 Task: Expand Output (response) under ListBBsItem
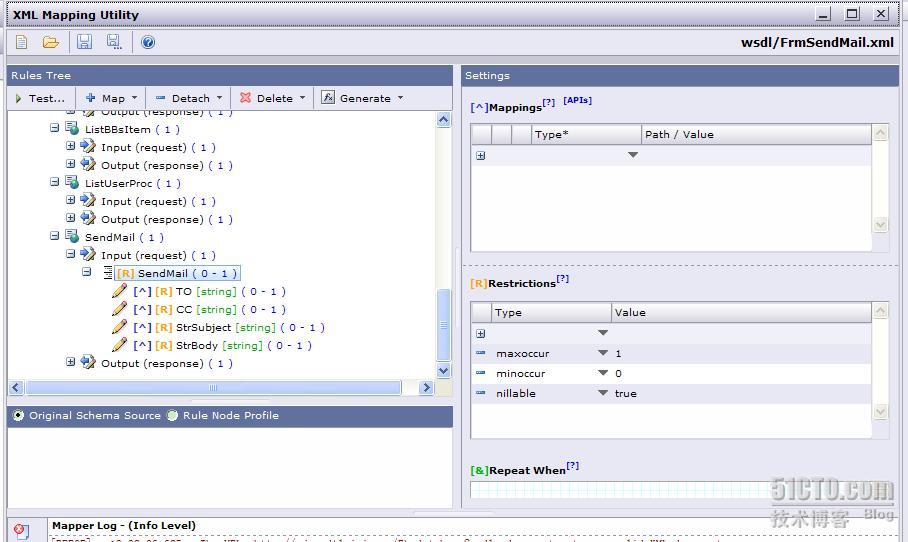[71, 164]
